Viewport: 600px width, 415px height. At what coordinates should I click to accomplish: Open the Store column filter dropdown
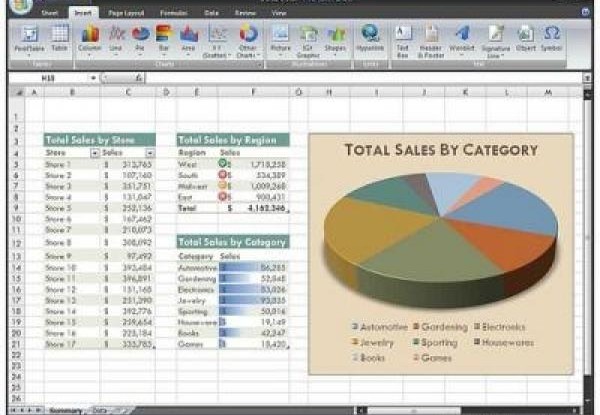[x=95, y=153]
